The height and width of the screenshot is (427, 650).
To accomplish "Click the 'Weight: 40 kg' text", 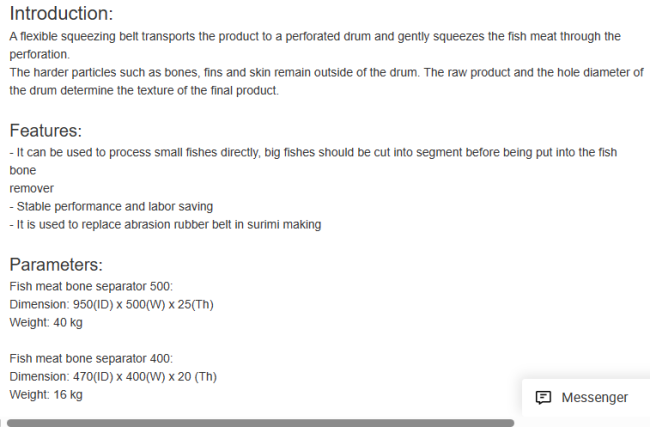I will 46,323.
